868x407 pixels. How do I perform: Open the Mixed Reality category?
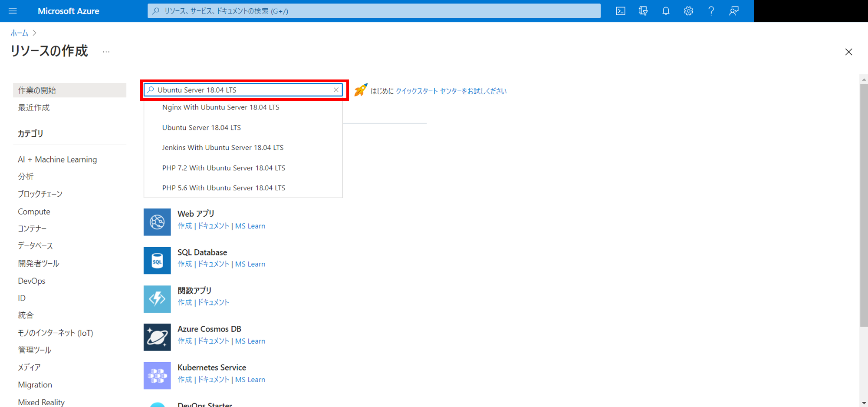click(41, 402)
